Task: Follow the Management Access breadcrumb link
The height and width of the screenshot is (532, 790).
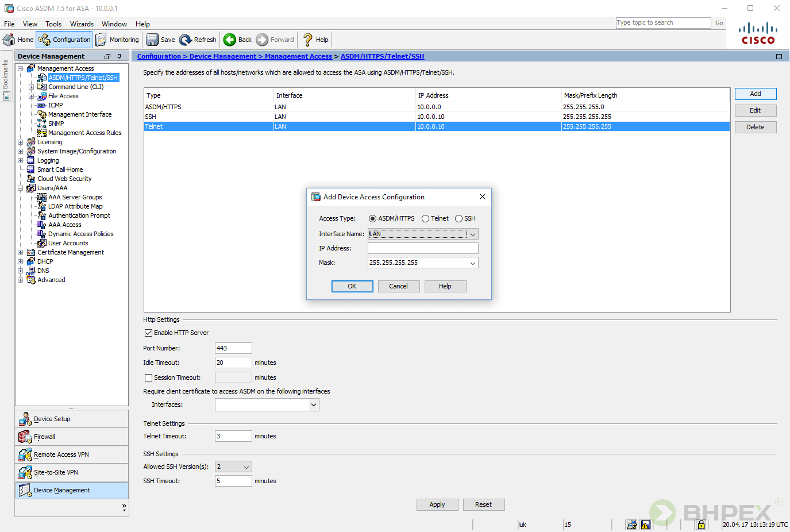Action: (x=298, y=56)
